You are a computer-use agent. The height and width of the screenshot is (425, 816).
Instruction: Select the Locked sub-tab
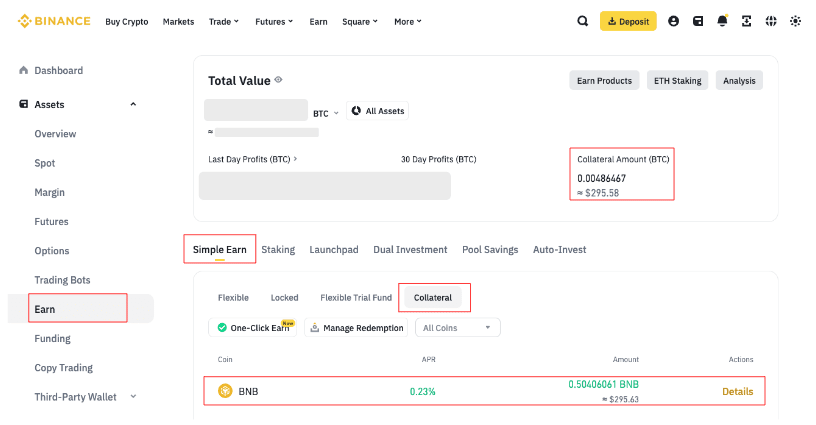(x=284, y=298)
